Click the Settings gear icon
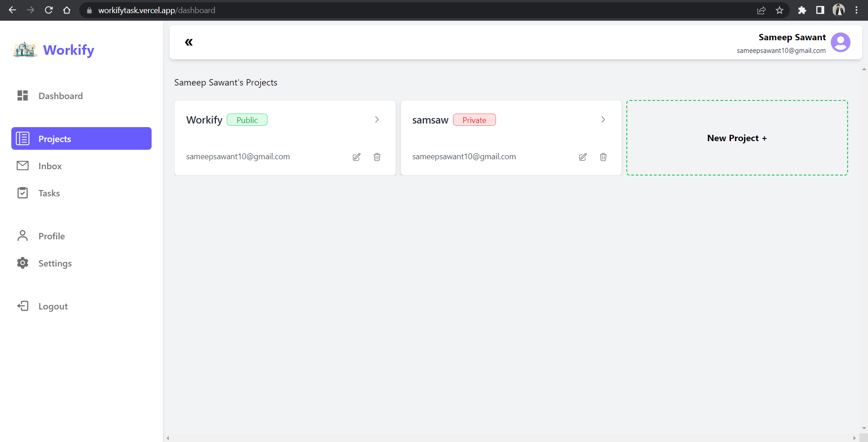This screenshot has width=868, height=442. pos(23,263)
